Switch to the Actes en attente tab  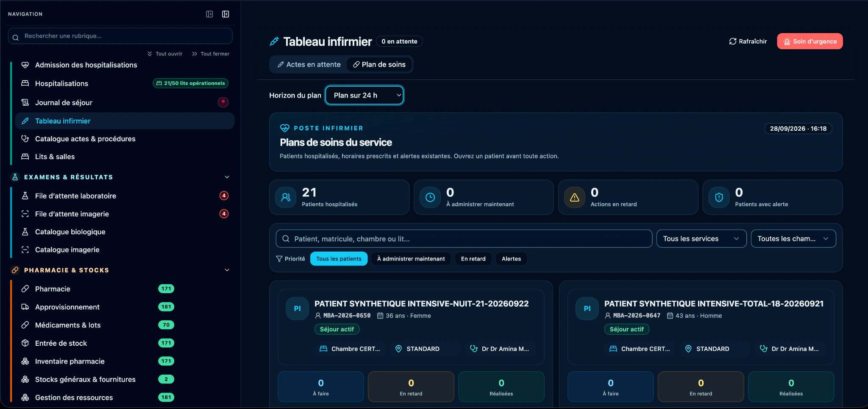(309, 64)
